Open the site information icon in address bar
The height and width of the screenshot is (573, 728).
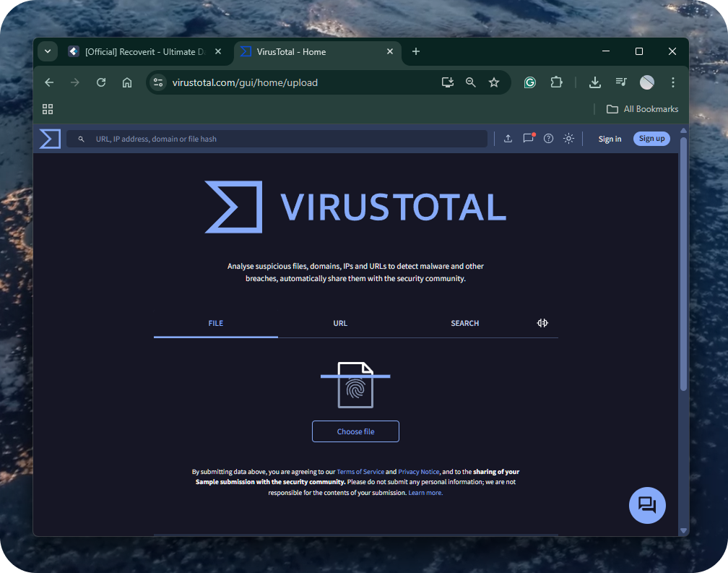click(x=158, y=82)
